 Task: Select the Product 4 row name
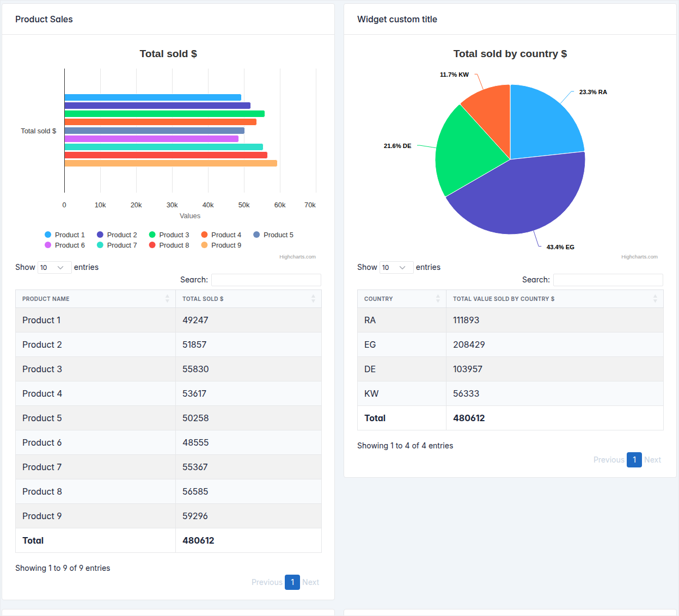(42, 393)
